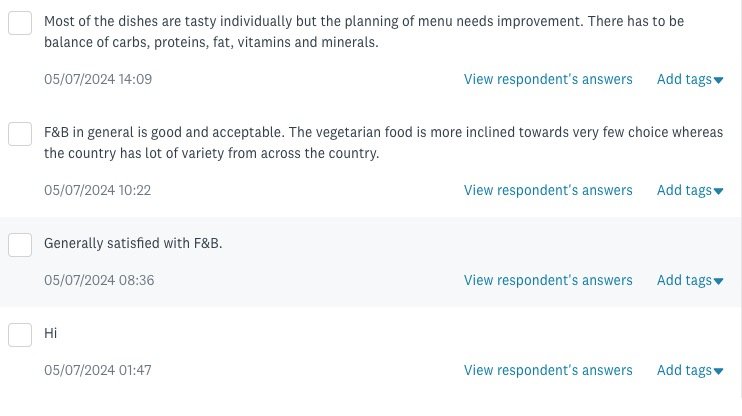Open respondent's answers for the 01:47 response

[548, 371]
